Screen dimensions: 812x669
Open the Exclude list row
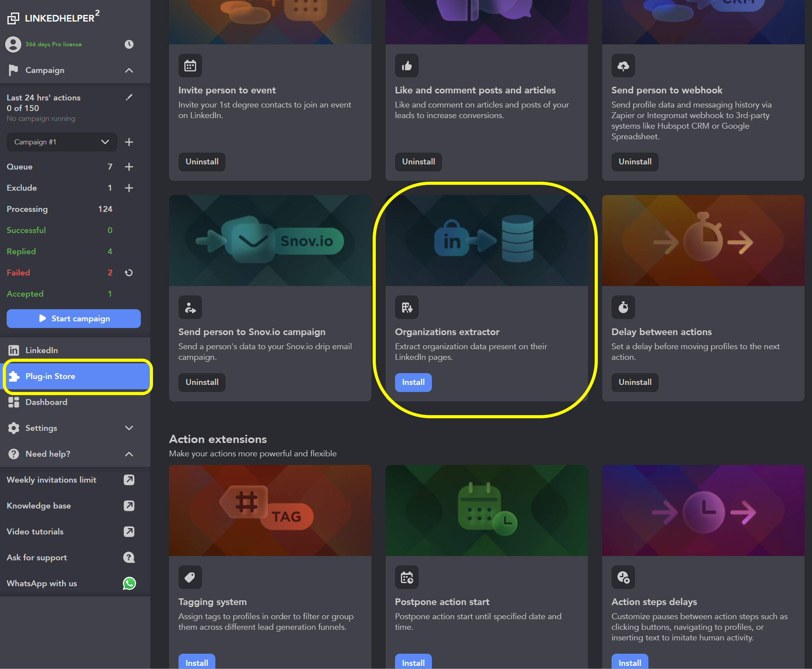(60, 188)
